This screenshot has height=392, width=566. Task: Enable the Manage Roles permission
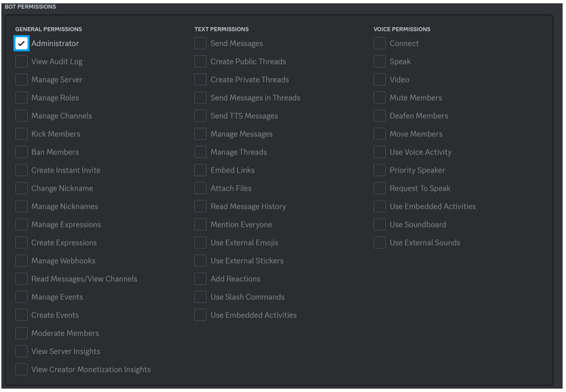click(21, 97)
